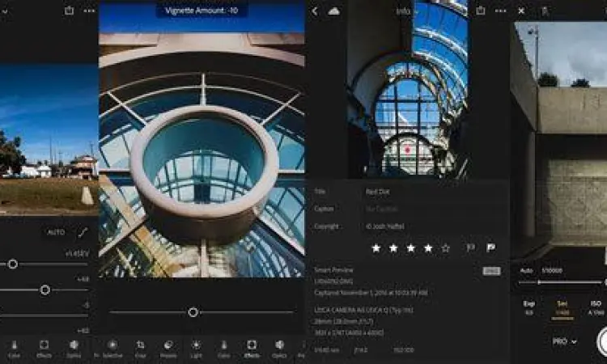This screenshot has height=364, width=607.
Task: Tap the Auto label in the camera controls
Action: pyautogui.click(x=526, y=271)
